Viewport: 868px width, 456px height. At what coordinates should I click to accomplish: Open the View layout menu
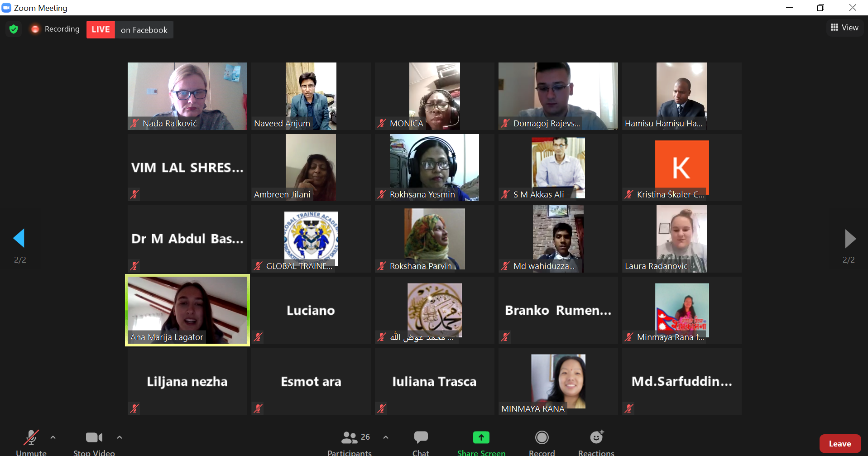pos(844,28)
